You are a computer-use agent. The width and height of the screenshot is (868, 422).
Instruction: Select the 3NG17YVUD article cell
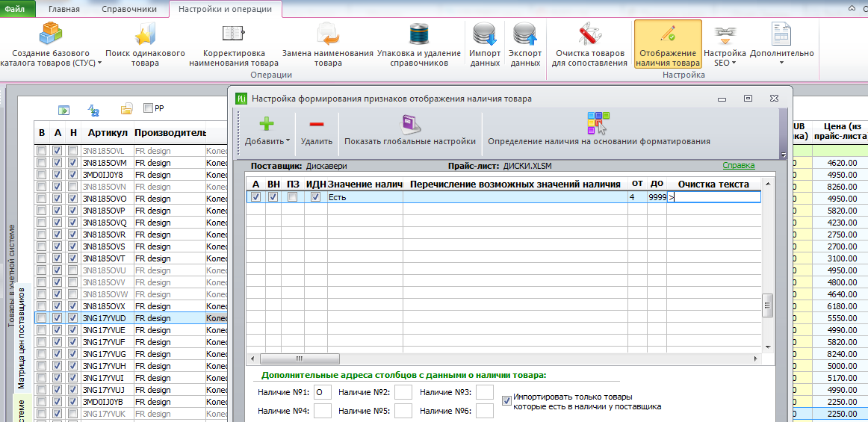[107, 318]
